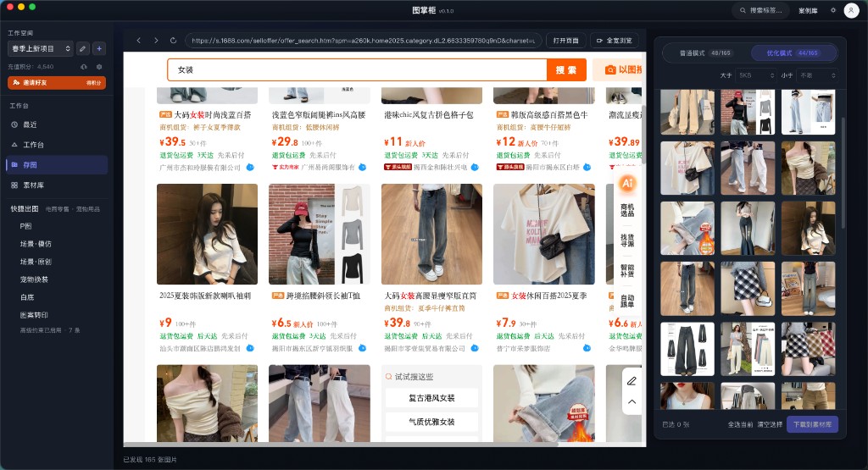
Task: Click the blue badge after 普宁市采梦服饰店
Action: pyautogui.click(x=587, y=348)
